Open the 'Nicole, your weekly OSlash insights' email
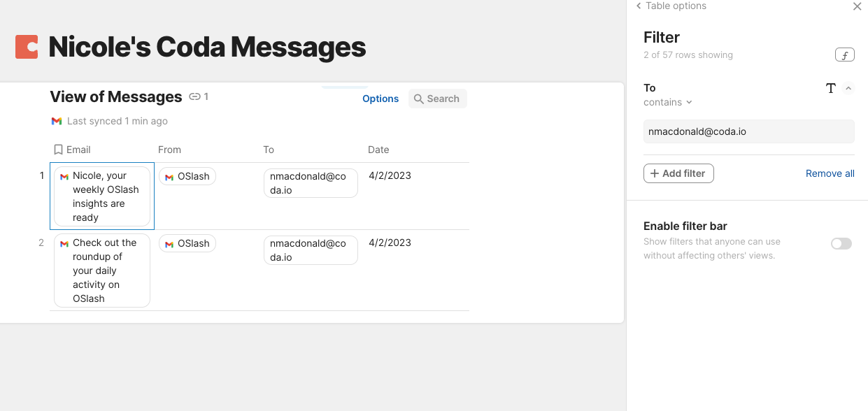Screen dimensions: 868x411 (x=102, y=196)
